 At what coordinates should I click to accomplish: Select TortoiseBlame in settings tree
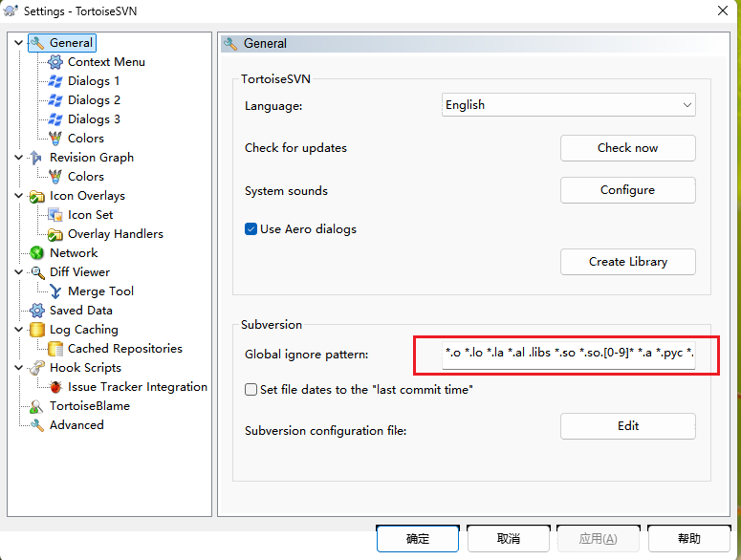tap(90, 406)
